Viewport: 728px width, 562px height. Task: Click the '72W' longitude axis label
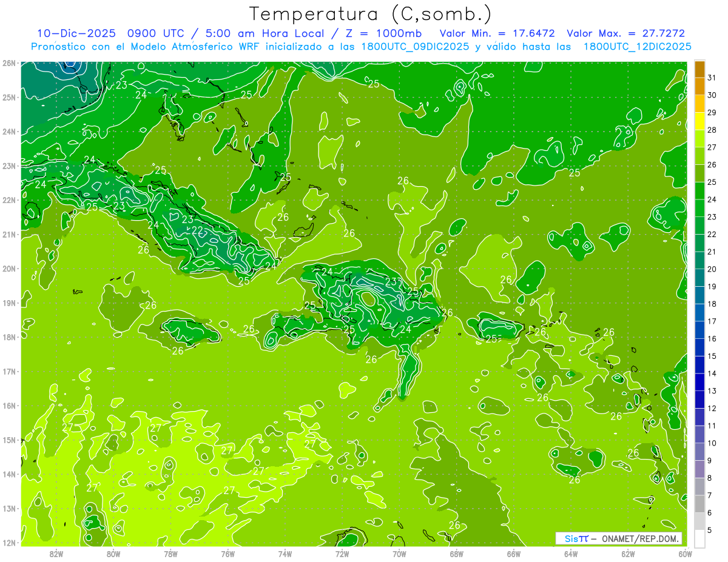pyautogui.click(x=342, y=554)
